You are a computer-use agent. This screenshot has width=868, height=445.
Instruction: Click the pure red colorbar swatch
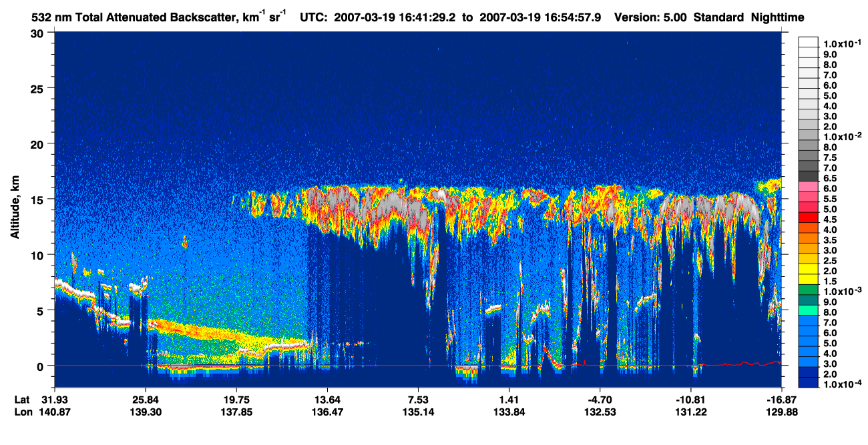click(x=808, y=216)
